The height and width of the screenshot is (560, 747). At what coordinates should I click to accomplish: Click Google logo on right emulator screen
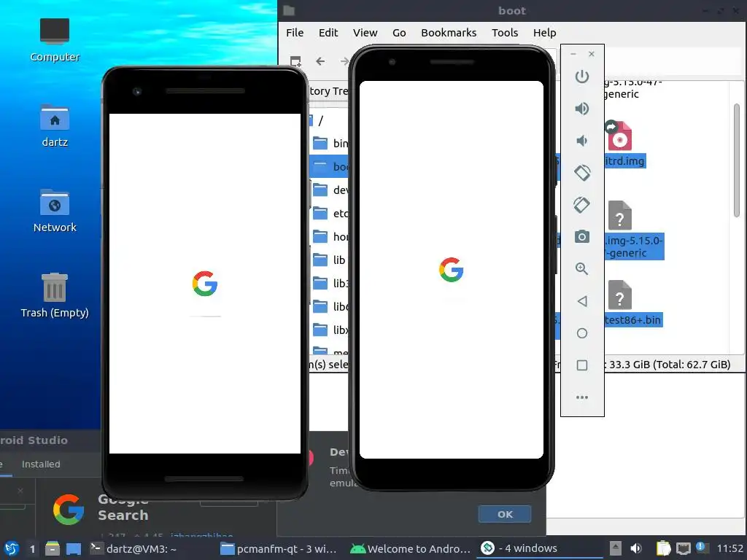[x=451, y=270]
